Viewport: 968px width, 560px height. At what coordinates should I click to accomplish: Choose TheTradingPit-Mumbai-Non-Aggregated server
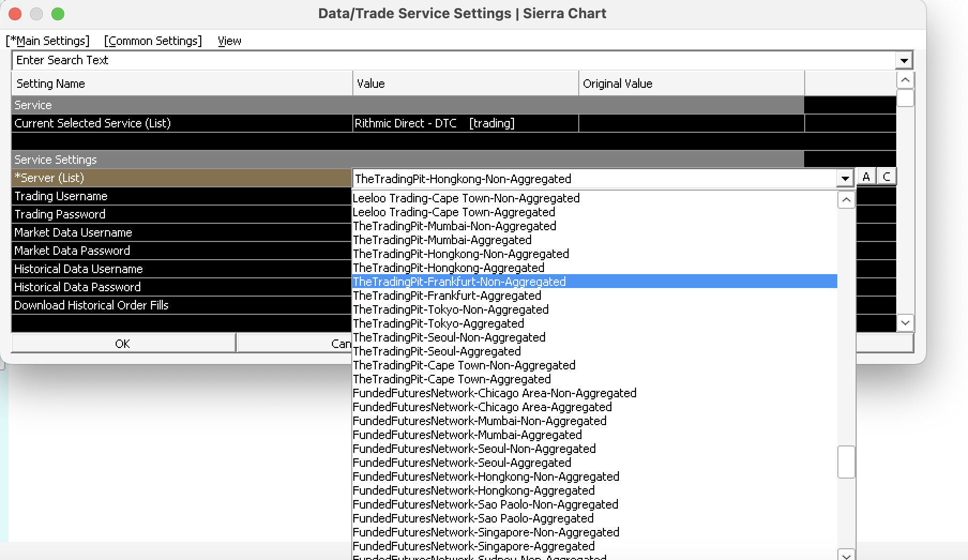pyautogui.click(x=594, y=226)
